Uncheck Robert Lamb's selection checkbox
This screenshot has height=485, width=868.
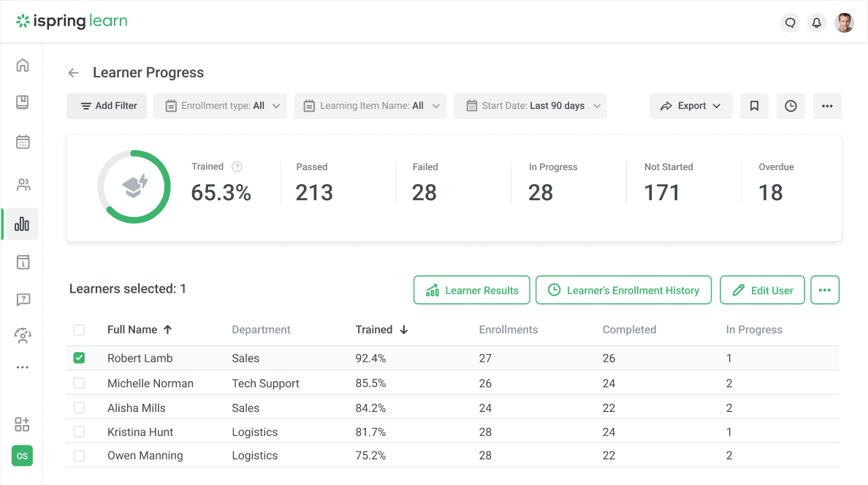pyautogui.click(x=79, y=358)
